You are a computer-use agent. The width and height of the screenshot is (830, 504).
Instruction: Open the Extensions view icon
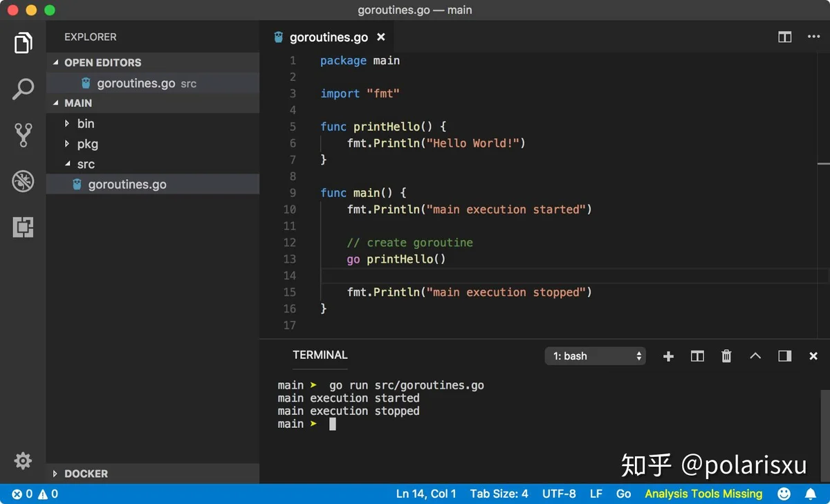click(23, 227)
